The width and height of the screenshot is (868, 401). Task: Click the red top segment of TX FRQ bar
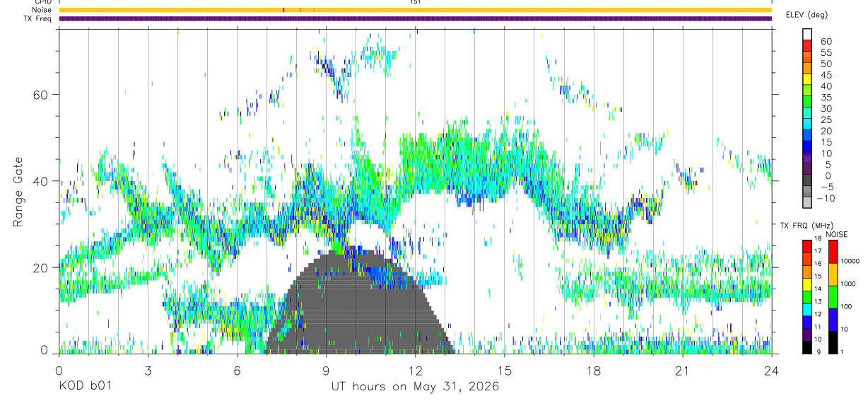point(807,247)
